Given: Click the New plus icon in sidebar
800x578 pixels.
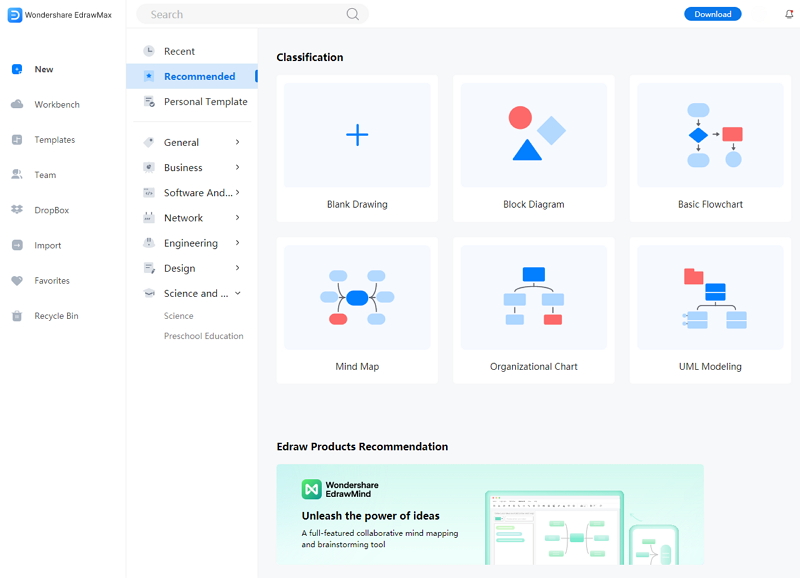Looking at the screenshot, I should click(17, 69).
